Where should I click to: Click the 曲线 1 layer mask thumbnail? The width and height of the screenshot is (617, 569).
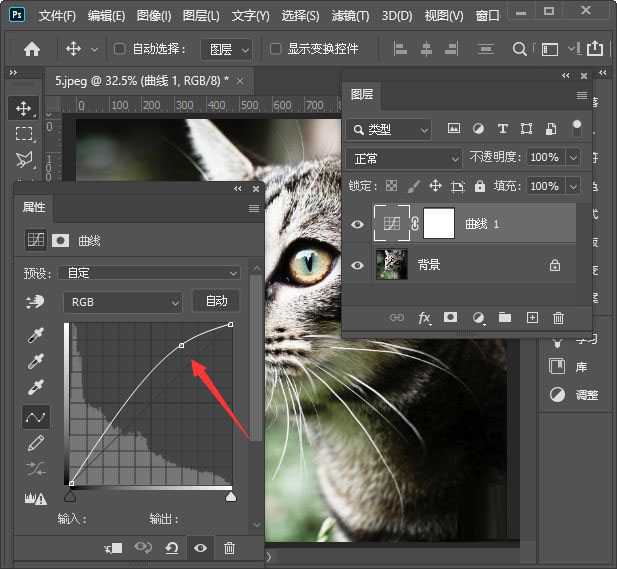(x=439, y=224)
